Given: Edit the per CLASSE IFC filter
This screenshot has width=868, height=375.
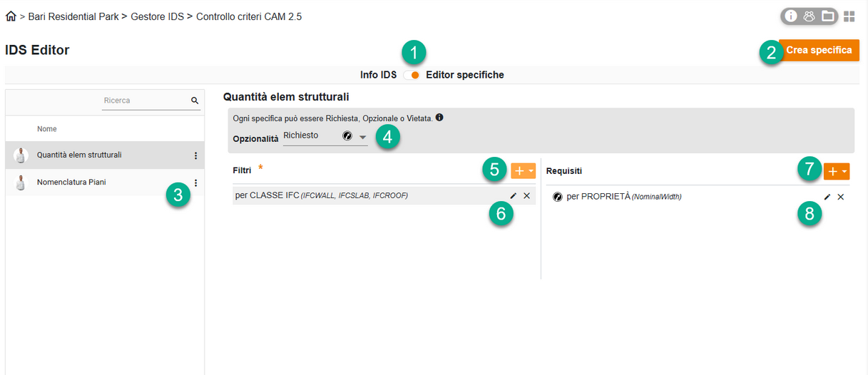Looking at the screenshot, I should [514, 195].
